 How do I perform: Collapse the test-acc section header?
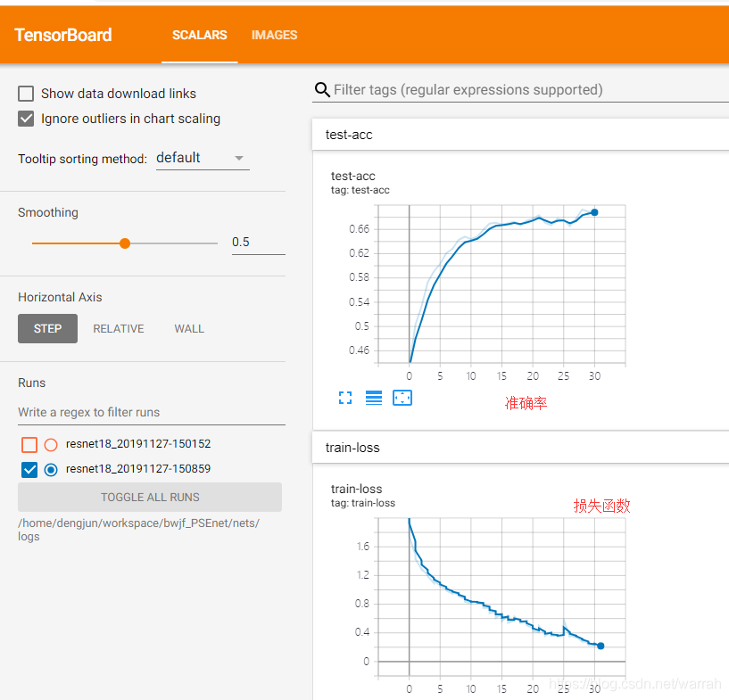pos(520,135)
